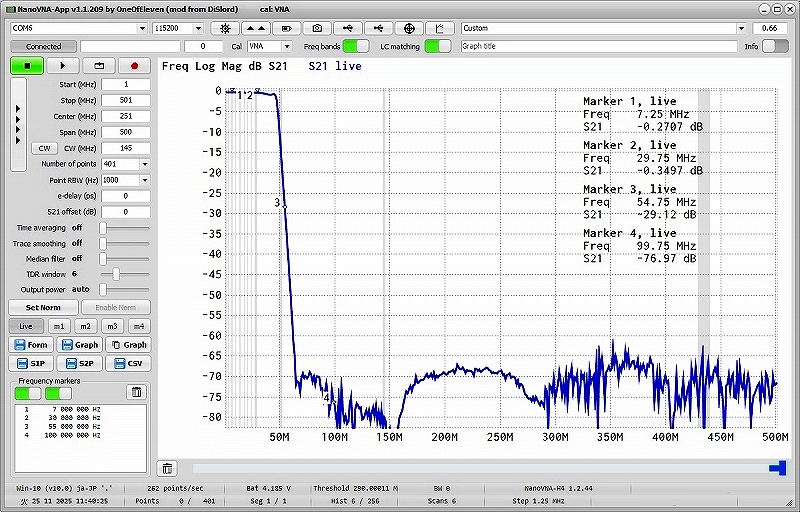The width and height of the screenshot is (800, 512).
Task: Save data with the S2P button
Action: click(x=81, y=363)
